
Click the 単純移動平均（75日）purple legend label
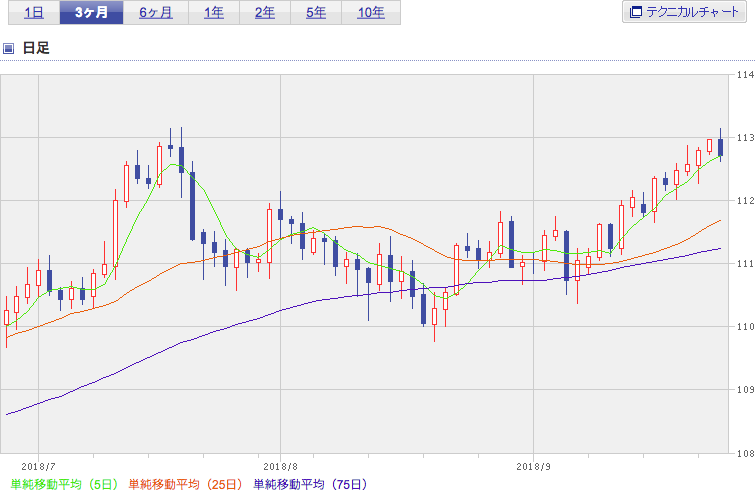pos(310,484)
